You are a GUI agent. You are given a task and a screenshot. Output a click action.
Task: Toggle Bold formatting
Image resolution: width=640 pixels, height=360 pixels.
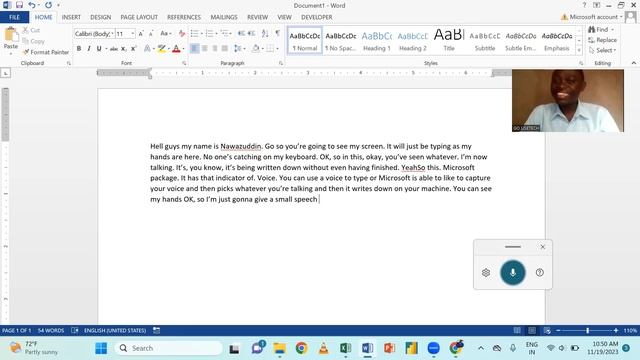click(x=79, y=49)
